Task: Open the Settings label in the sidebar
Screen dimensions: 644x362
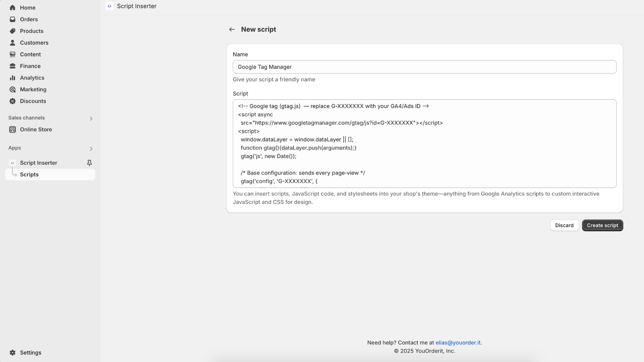Action: 31,353
